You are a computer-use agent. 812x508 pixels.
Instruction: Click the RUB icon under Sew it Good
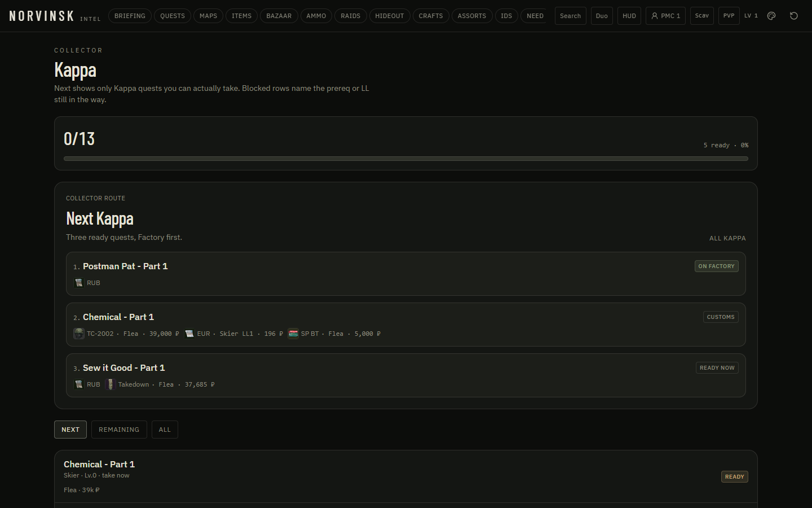[x=79, y=384]
